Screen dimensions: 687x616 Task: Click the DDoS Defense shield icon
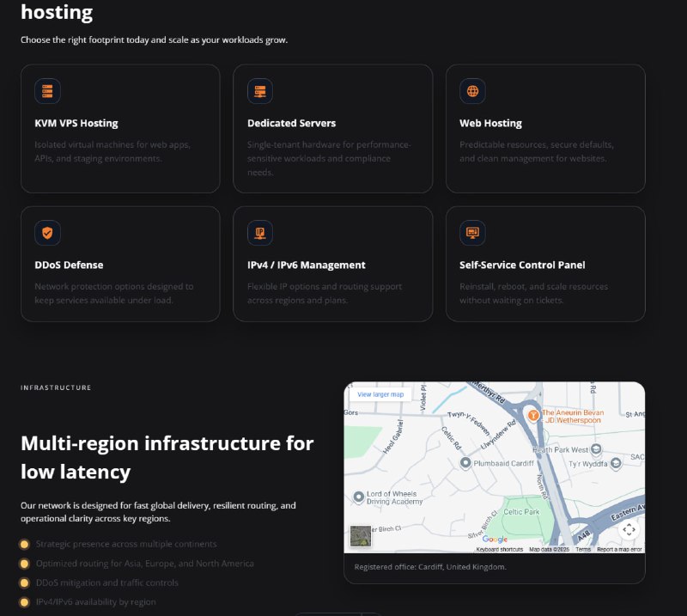pyautogui.click(x=47, y=233)
